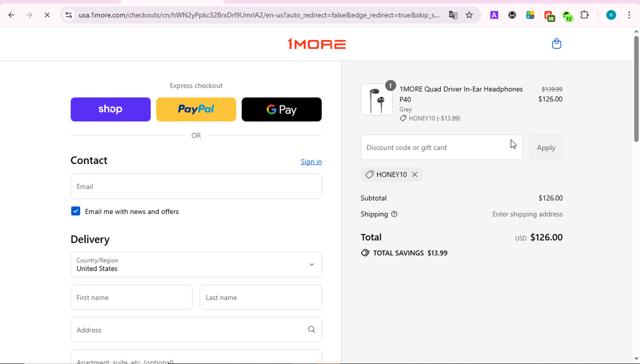The width and height of the screenshot is (640, 364).
Task: Open the Country/Region dropdown
Action: 196,264
